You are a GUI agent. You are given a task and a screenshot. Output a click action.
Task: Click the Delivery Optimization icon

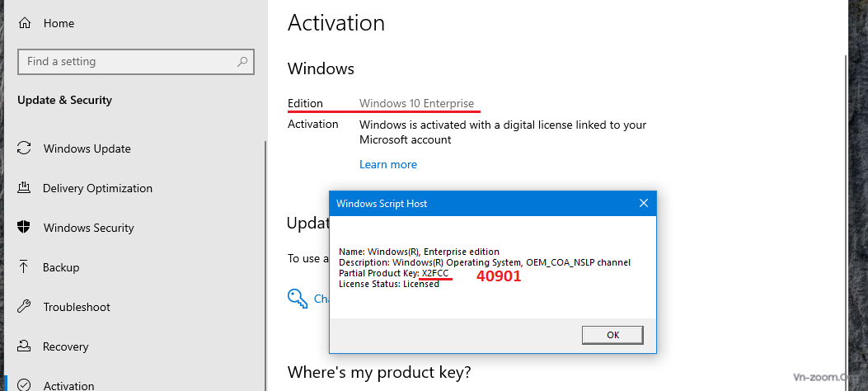24,188
